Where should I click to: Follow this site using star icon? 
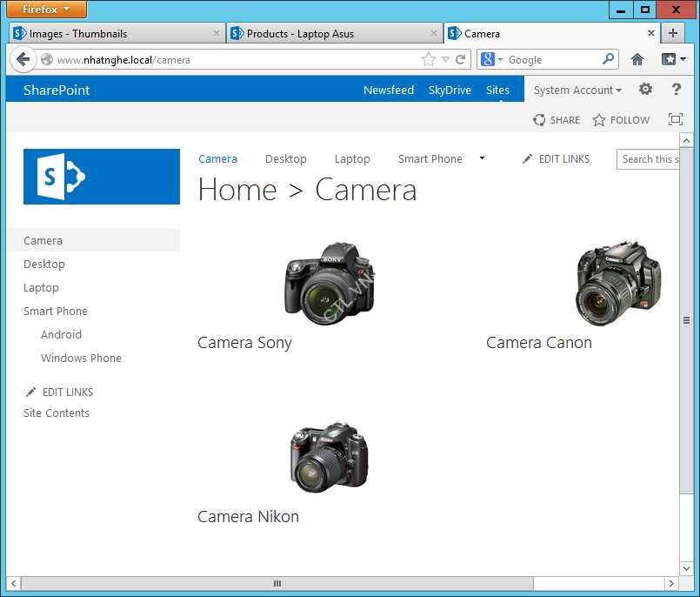point(599,120)
